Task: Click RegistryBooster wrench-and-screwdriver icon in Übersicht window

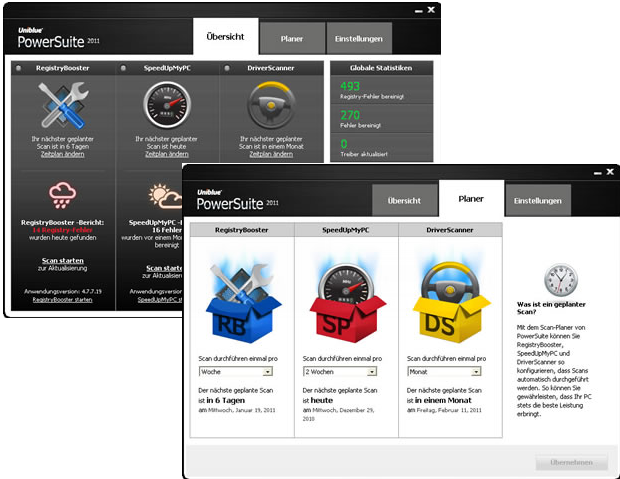Action: coord(63,105)
